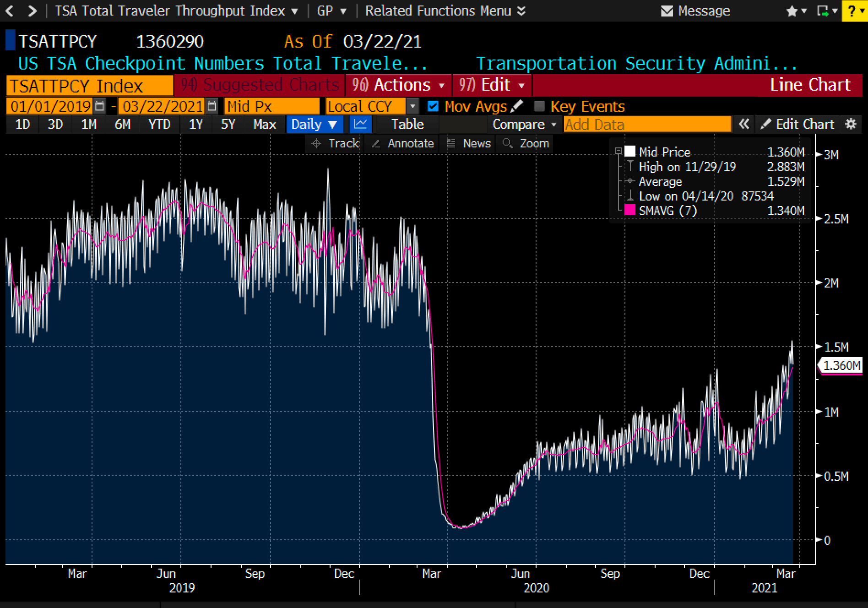
Task: Click the 1.360M last price label
Action: pyautogui.click(x=841, y=365)
